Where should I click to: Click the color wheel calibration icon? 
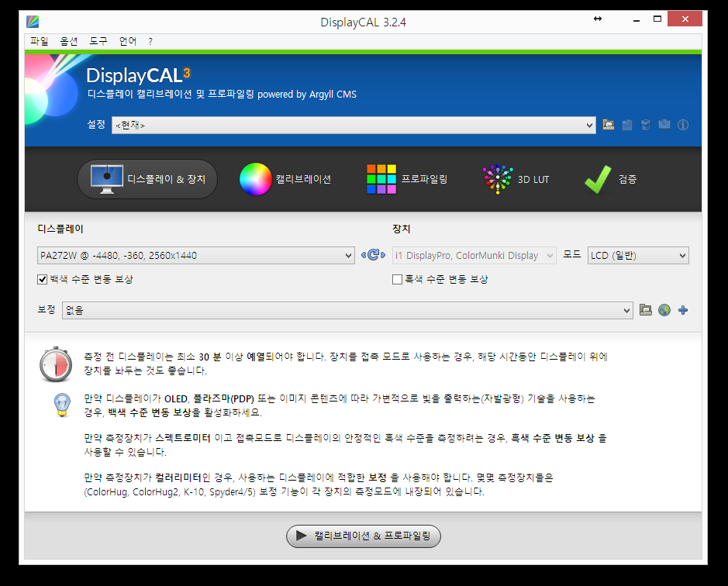pos(255,179)
